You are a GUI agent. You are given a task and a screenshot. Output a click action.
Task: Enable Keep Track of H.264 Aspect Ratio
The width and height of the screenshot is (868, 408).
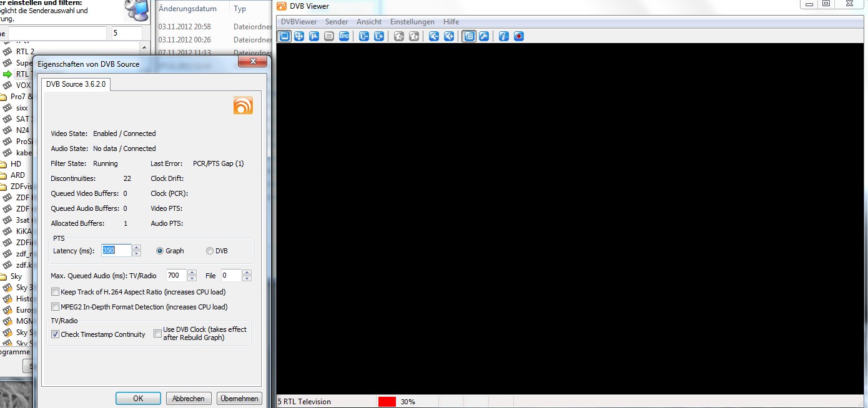click(x=56, y=292)
